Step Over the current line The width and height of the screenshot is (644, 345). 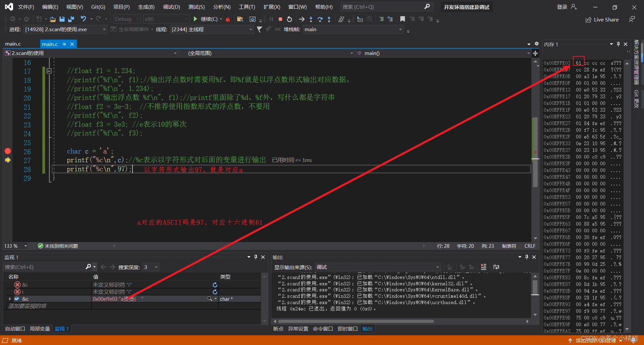[x=320, y=19]
